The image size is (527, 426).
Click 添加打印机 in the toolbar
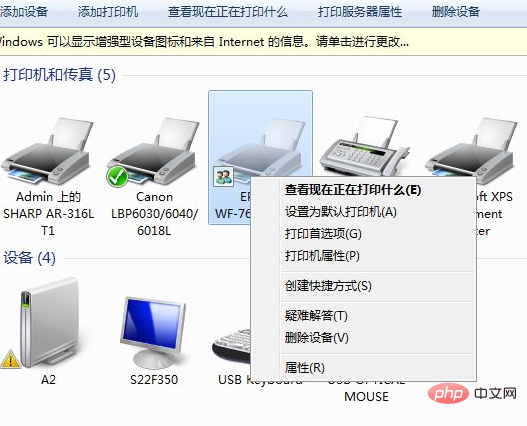[108, 12]
